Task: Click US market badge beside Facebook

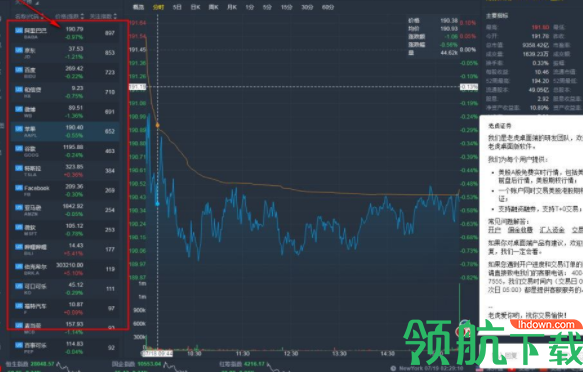Action: click(19, 188)
